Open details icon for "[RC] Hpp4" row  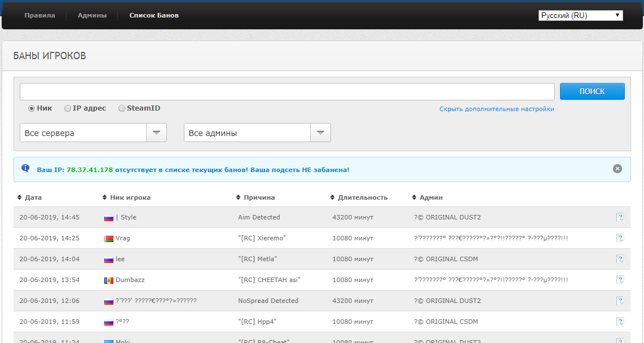click(x=620, y=322)
